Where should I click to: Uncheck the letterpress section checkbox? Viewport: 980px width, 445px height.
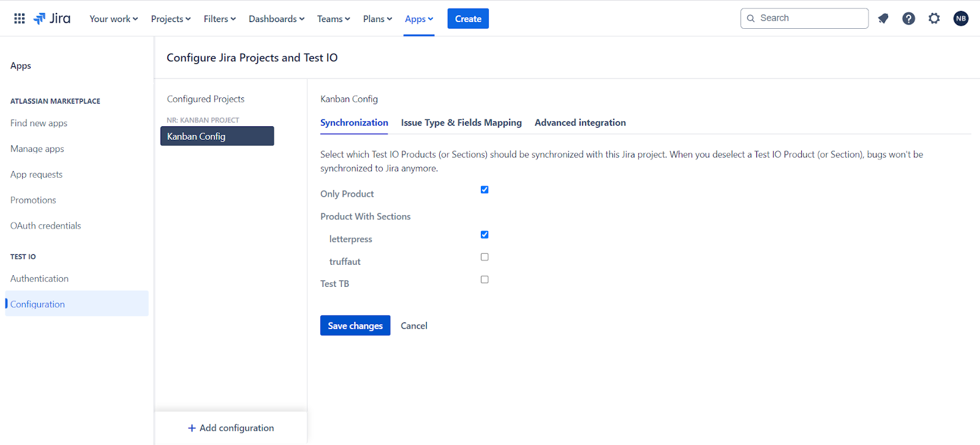[x=484, y=234]
